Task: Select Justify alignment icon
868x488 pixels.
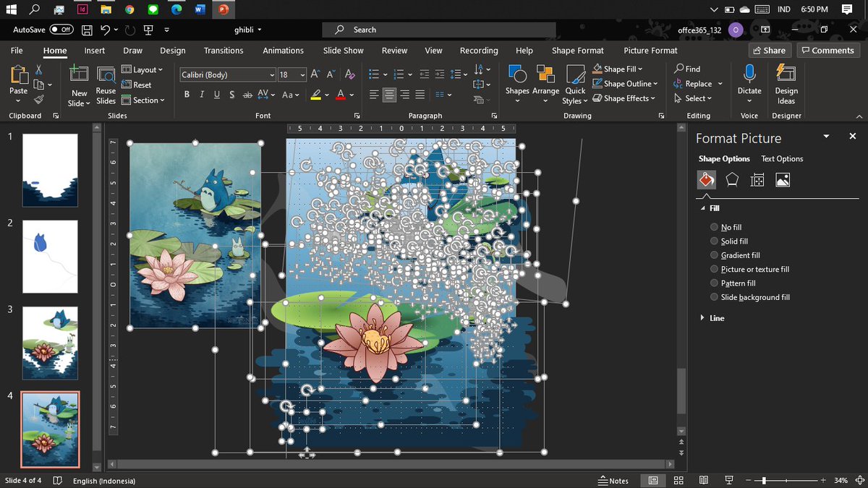Action: (x=420, y=95)
